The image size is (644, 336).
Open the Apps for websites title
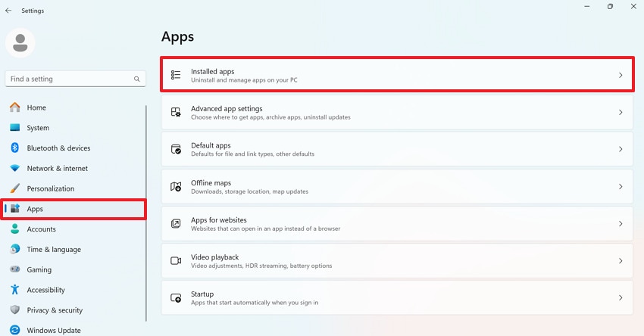click(x=219, y=220)
